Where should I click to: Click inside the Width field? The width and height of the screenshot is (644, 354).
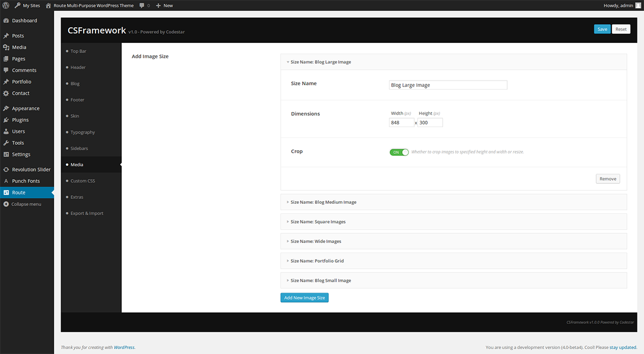point(400,122)
